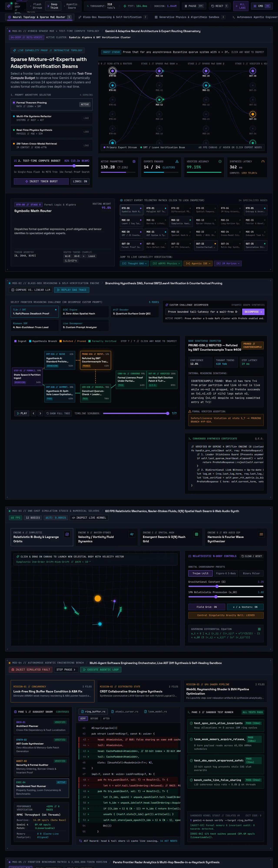Select Quantum Surface Code QEC challenge
Image resolution: width=278 pixels, height=868 pixels.
[x=135, y=312]
